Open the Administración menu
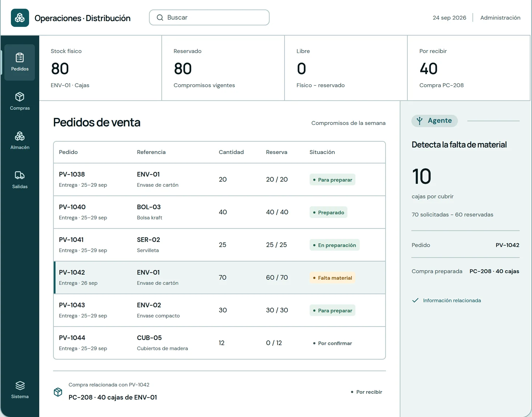The height and width of the screenshot is (417, 532). click(500, 17)
